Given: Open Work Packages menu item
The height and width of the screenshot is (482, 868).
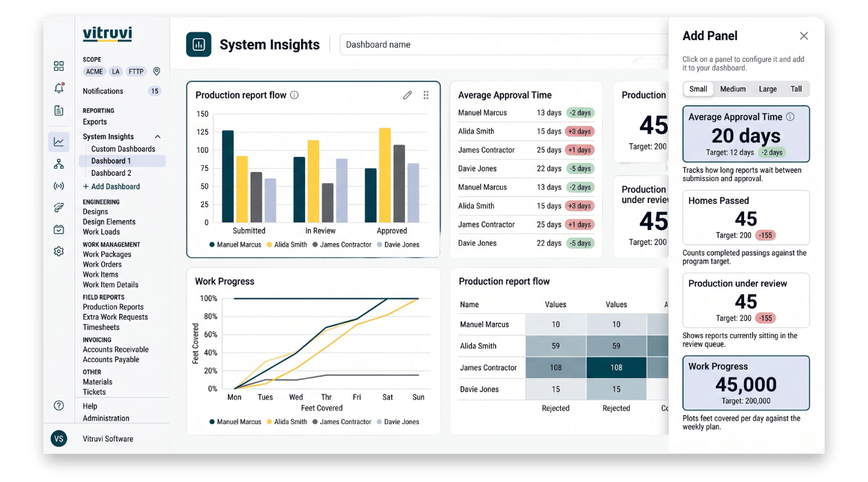Looking at the screenshot, I should [107, 255].
